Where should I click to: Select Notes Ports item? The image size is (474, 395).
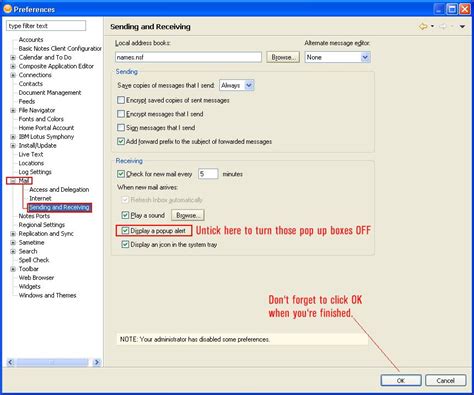pos(34,216)
